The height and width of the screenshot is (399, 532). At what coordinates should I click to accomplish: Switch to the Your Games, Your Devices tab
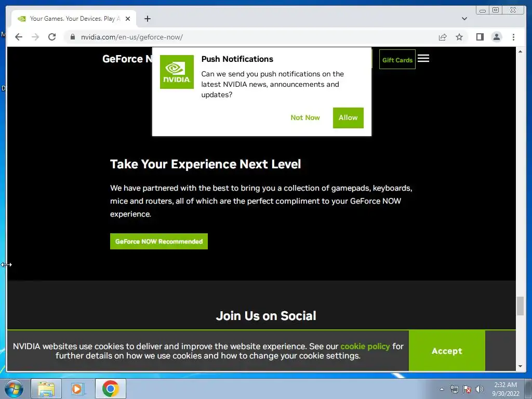coord(74,19)
